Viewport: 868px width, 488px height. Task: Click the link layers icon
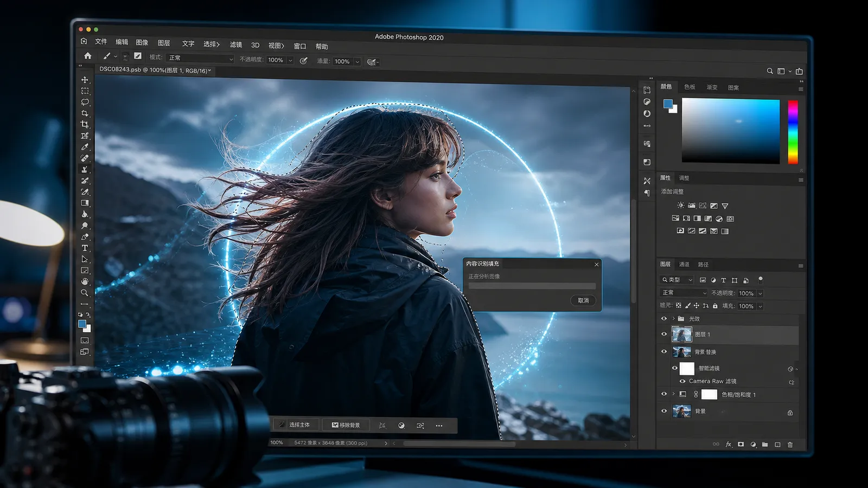coord(716,445)
